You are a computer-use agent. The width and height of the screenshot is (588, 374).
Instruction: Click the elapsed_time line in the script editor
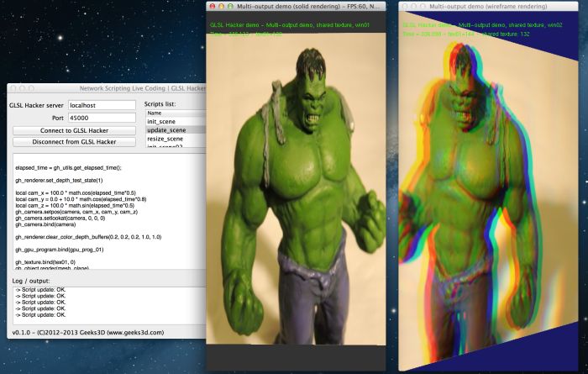coord(68,168)
